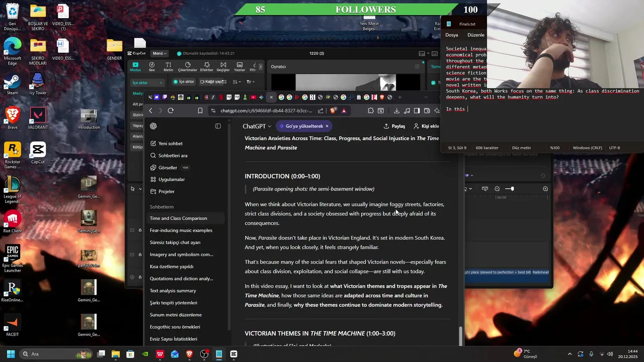The width and height of the screenshot is (644, 362).
Task: Toggle the ChatGPT sidebar collapse icon
Action: 218,126
